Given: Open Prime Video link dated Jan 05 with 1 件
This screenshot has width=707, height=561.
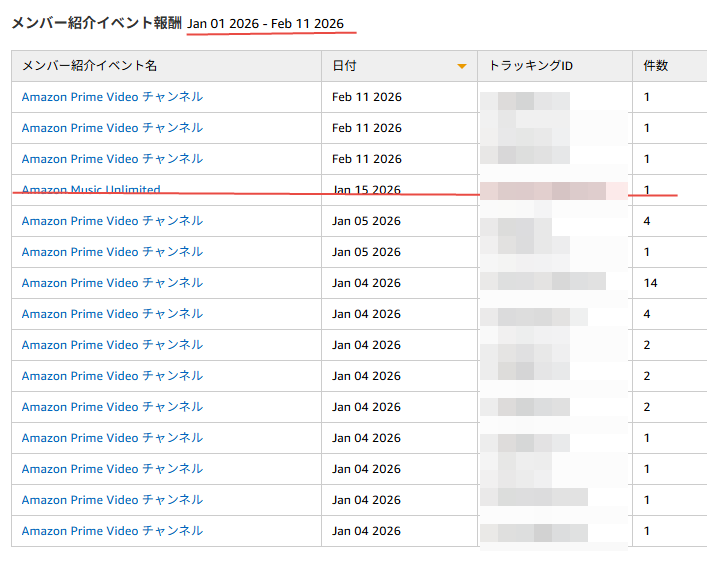Looking at the screenshot, I should click(x=112, y=252).
